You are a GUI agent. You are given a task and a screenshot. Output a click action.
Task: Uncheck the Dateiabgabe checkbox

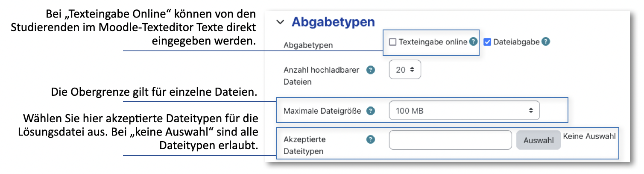tap(487, 42)
